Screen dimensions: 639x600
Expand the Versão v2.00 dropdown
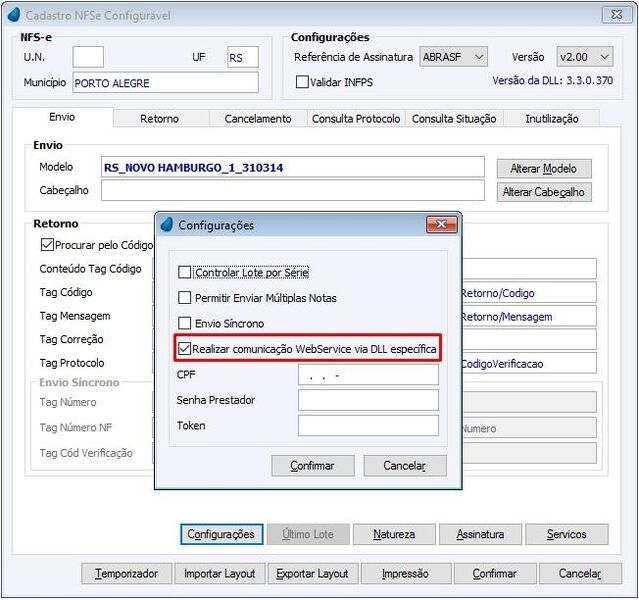(x=584, y=57)
